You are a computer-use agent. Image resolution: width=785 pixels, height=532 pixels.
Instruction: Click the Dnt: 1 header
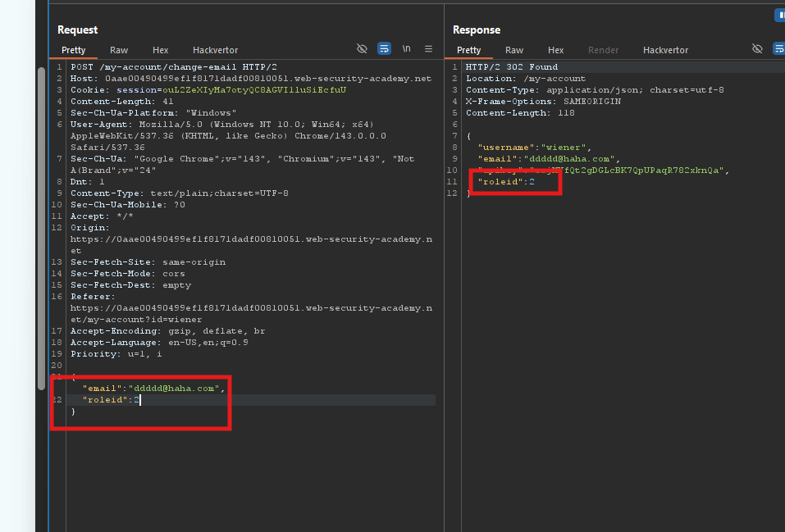(88, 181)
